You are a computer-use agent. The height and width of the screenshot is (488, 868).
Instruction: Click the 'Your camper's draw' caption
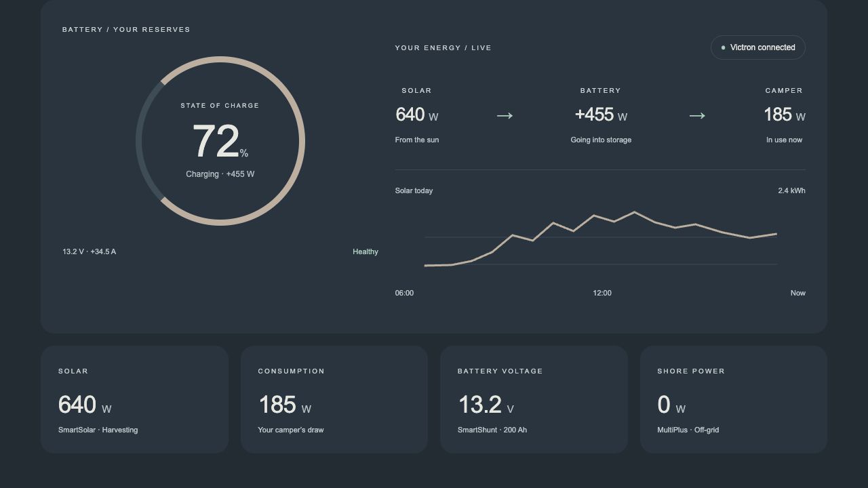pos(291,430)
